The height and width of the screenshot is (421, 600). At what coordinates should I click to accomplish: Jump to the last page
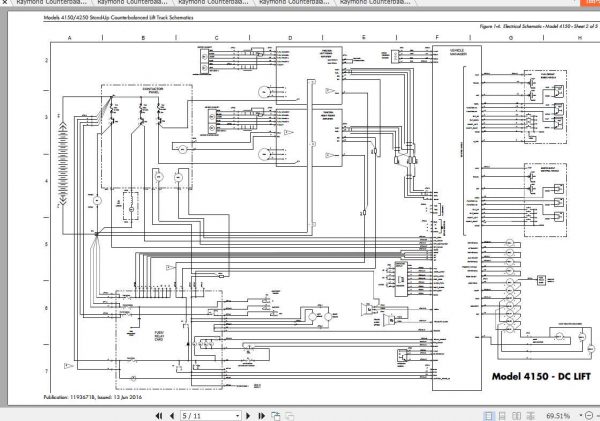262,416
